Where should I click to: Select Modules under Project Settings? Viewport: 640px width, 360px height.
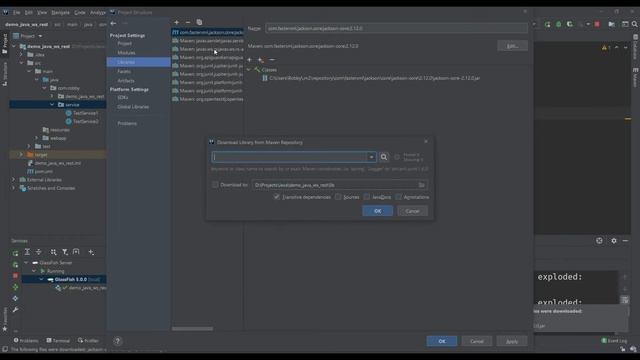(x=126, y=53)
